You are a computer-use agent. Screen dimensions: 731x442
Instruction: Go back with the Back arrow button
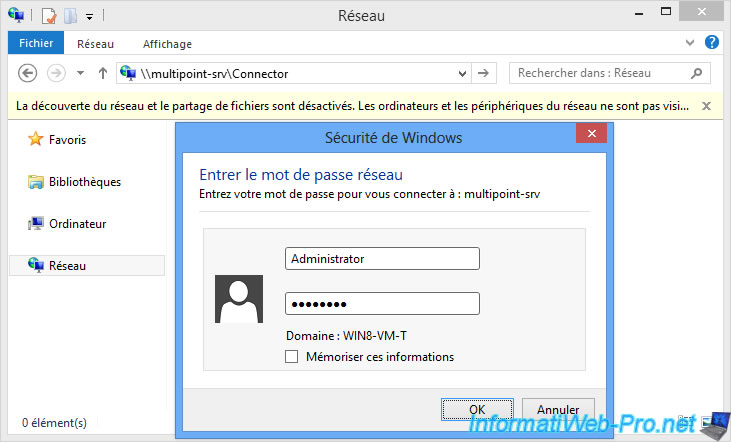tap(28, 73)
